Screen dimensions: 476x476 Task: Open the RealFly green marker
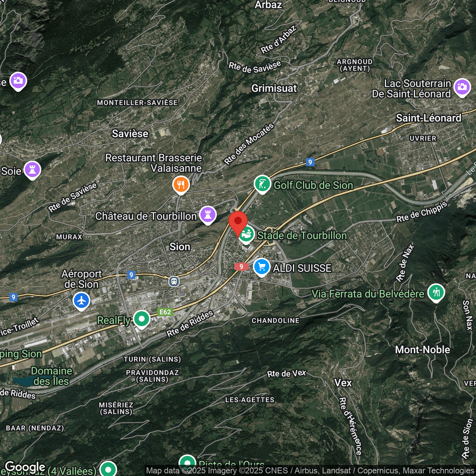pyautogui.click(x=142, y=319)
